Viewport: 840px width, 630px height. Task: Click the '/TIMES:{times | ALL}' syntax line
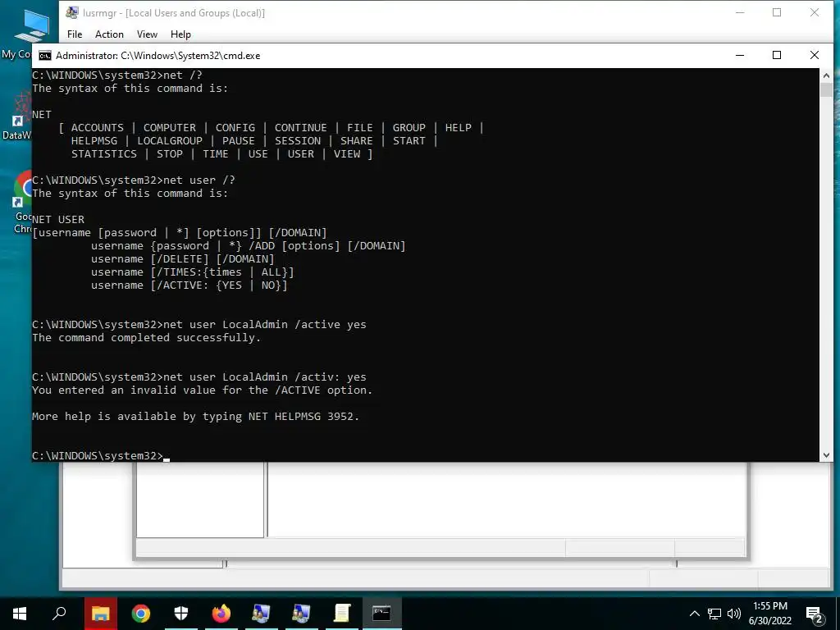pos(192,272)
